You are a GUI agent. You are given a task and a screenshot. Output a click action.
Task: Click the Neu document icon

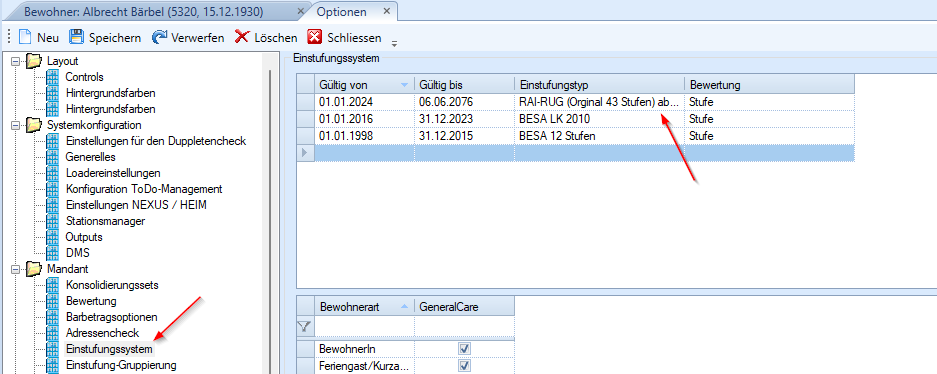25,38
